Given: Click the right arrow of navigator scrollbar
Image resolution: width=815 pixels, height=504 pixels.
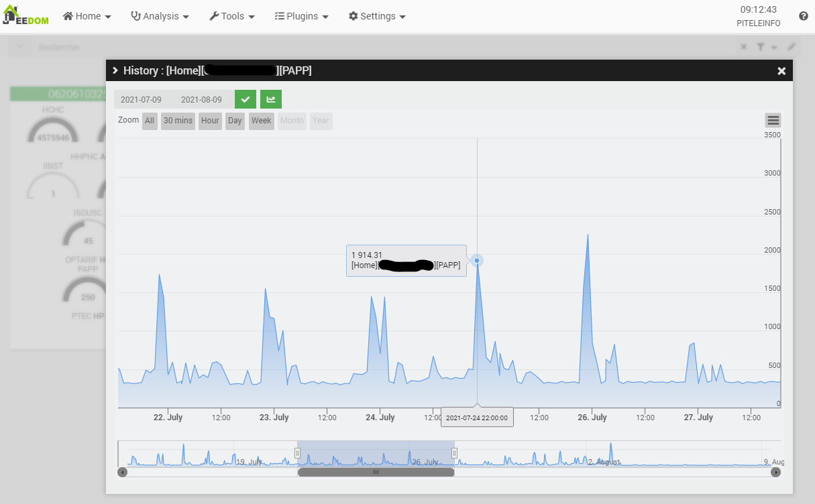Looking at the screenshot, I should click(x=775, y=472).
